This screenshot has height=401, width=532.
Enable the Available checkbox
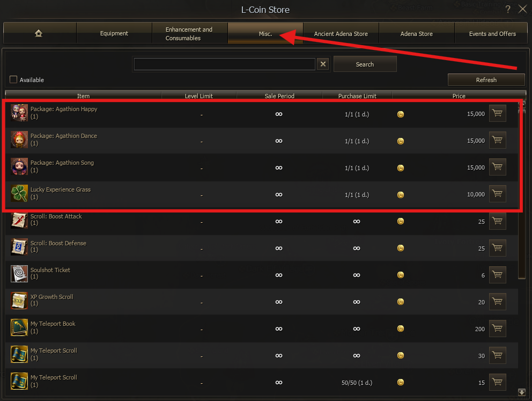[13, 80]
